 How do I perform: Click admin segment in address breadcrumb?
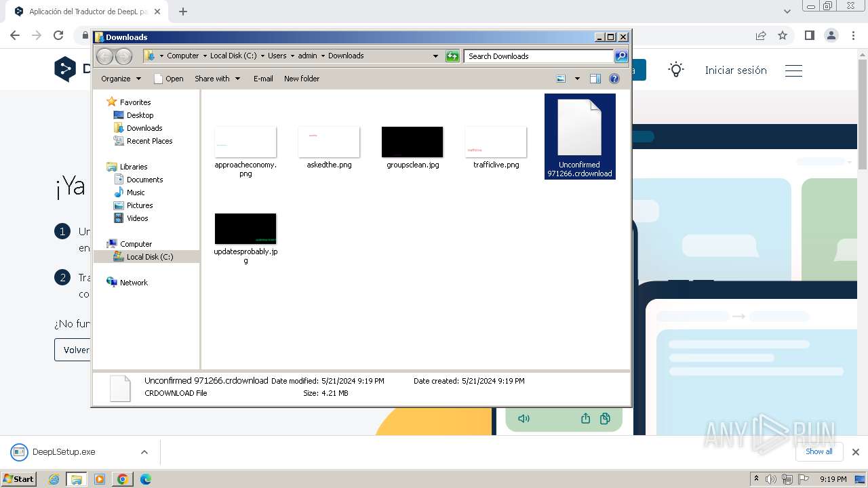[307, 56]
